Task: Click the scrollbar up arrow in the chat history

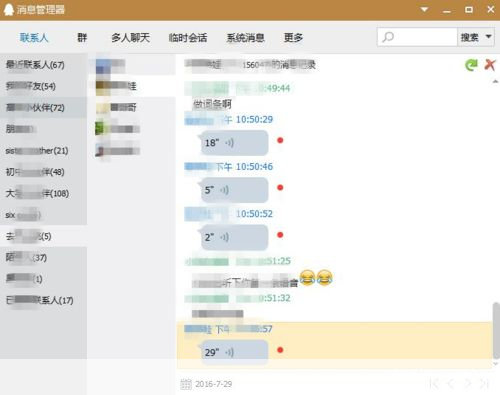Action: coord(496,81)
